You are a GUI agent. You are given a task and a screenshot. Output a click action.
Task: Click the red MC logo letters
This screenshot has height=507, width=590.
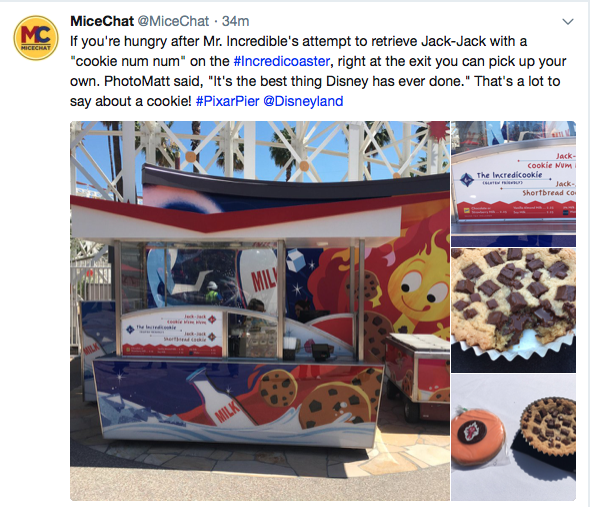point(36,34)
